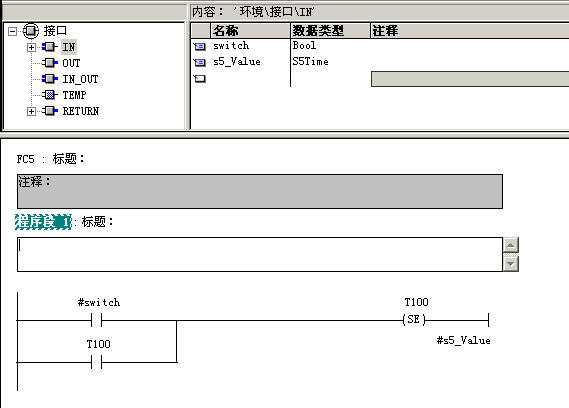Collapse the 接口 root tree node
The image size is (569, 408).
click(12, 32)
